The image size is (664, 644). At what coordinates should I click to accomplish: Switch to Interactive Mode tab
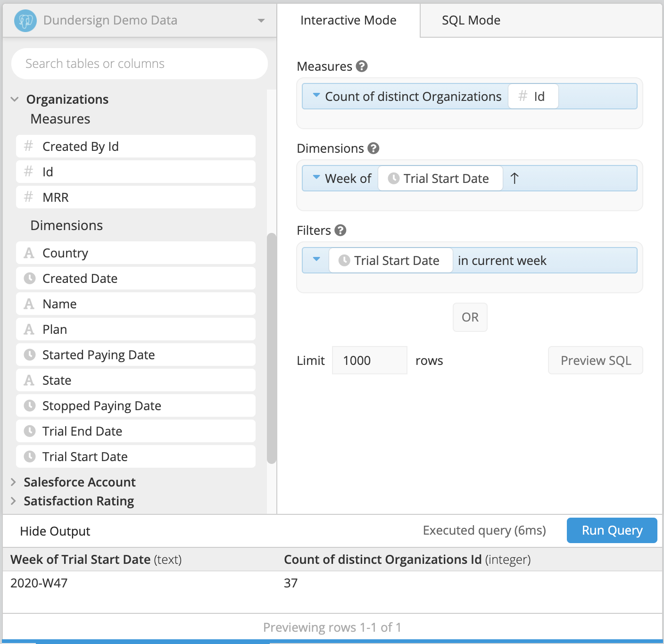pos(348,20)
